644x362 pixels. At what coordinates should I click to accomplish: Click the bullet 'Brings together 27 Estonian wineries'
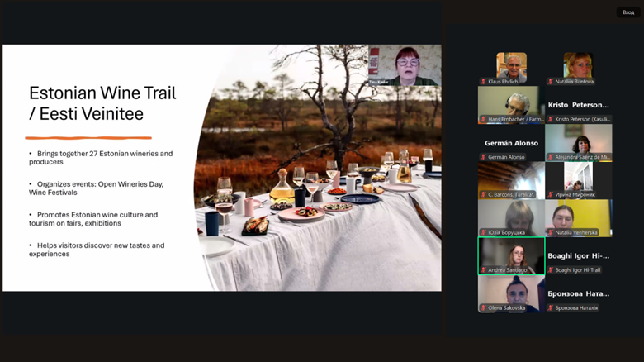(101, 158)
